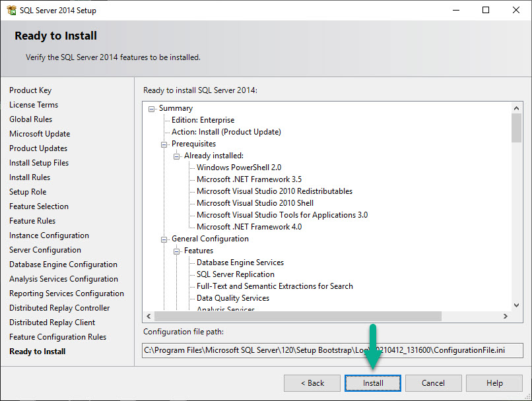Open Help for this setup page
The width and height of the screenshot is (532, 401).
494,383
